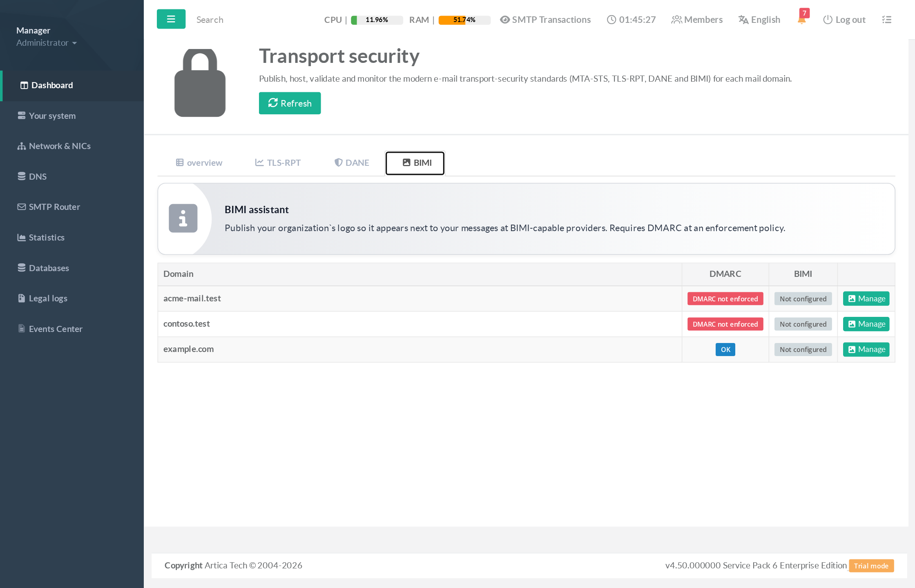915x588 pixels.
Task: Click the clock icon beside 01:45:27
Action: click(611, 20)
